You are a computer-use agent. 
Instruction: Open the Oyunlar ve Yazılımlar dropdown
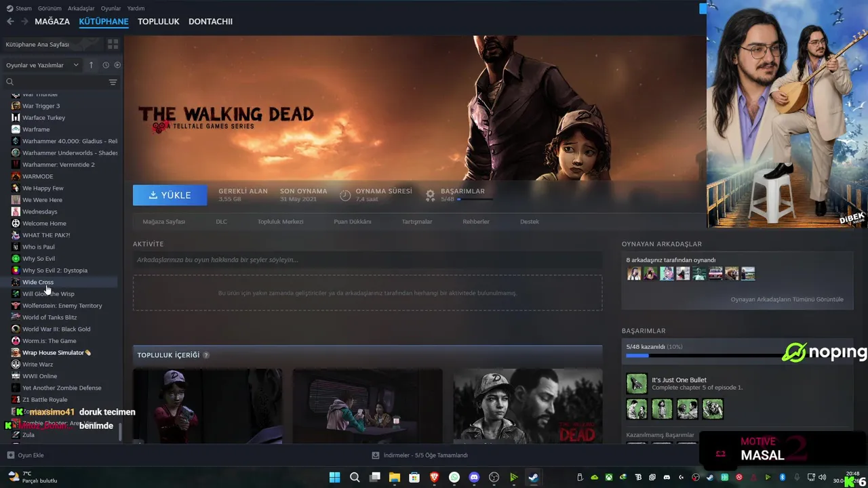42,65
